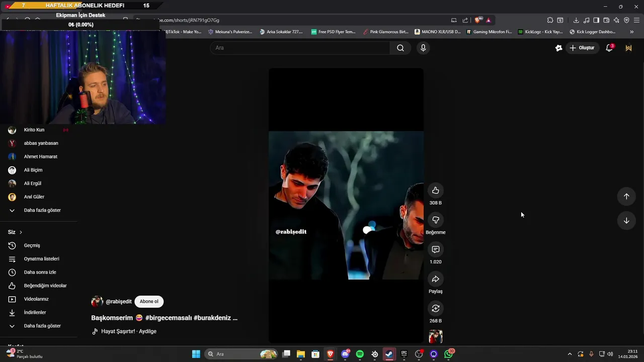Open Brave Leo AI sparkle icon
The image size is (644, 362).
[x=616, y=20]
